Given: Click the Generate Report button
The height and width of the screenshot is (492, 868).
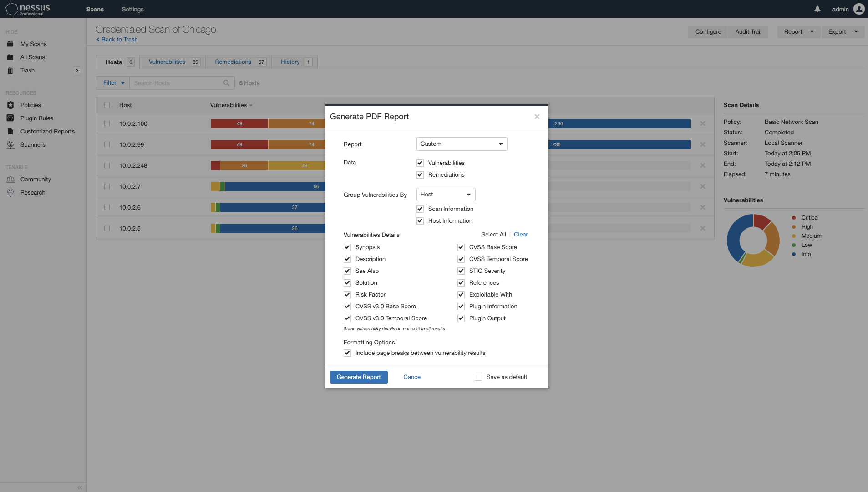Looking at the screenshot, I should [x=359, y=377].
